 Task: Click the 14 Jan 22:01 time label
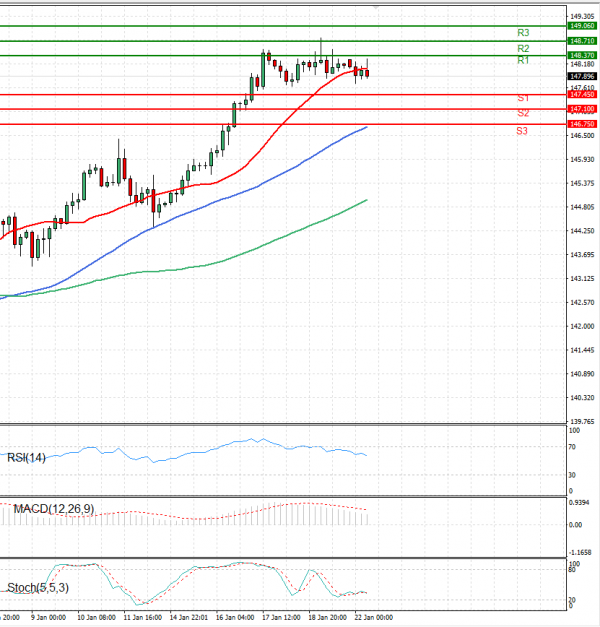point(189,618)
